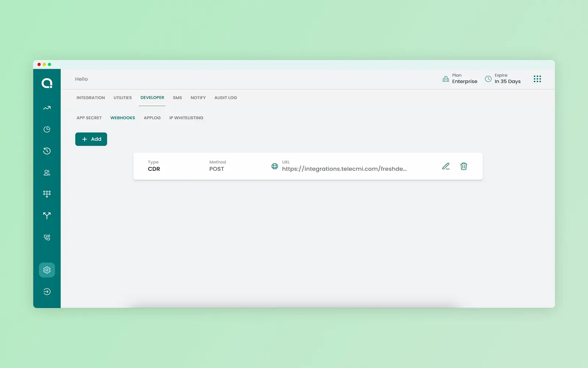This screenshot has height=368, width=588.
Task: Click the TeleCMI logo in sidebar
Action: tap(47, 83)
